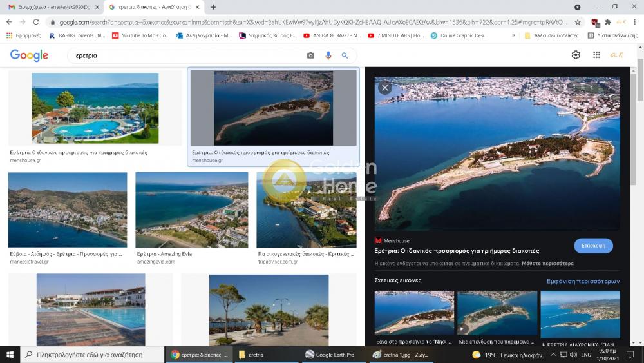
Task: Activate voice search microphone icon
Action: 328,56
